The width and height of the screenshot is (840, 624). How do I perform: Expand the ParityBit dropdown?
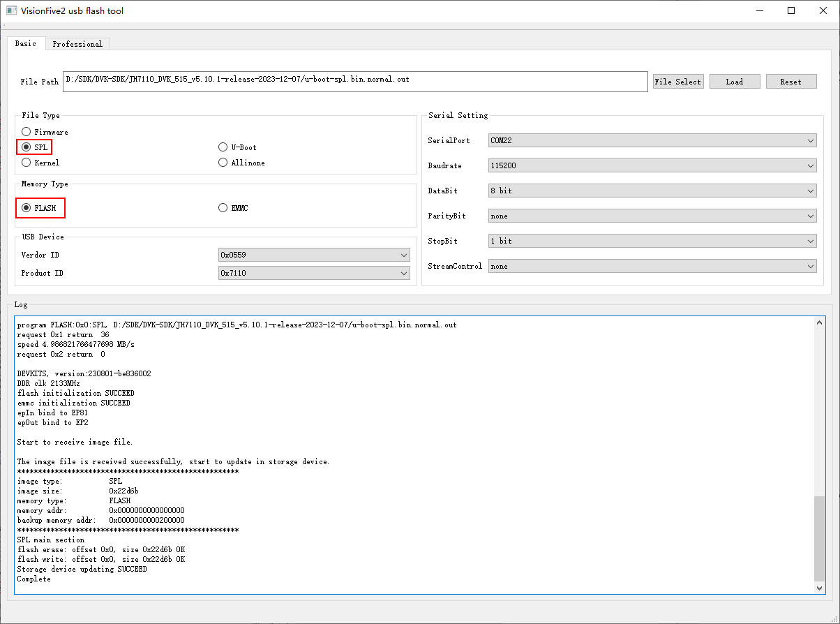652,216
